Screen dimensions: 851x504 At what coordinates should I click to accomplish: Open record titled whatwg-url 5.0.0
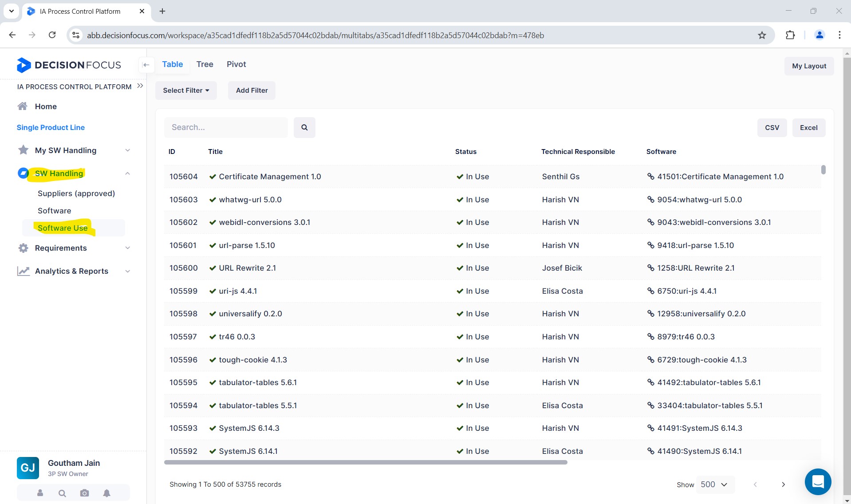(250, 200)
